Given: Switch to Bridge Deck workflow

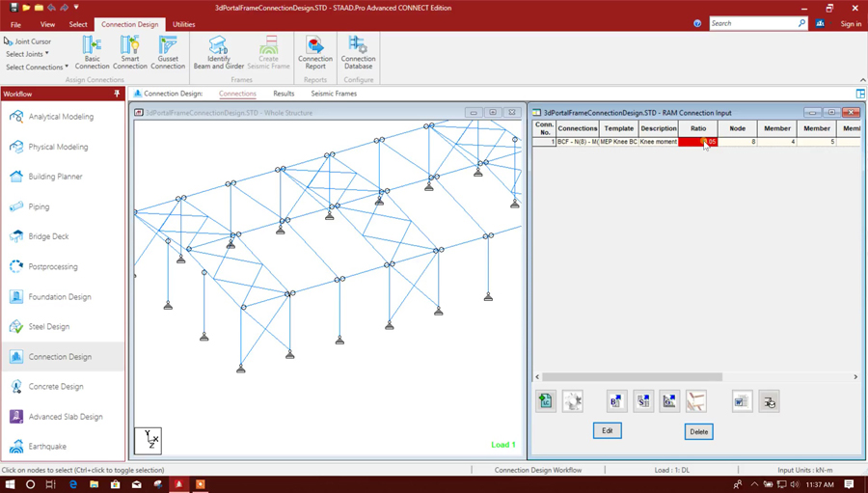Looking at the screenshot, I should [x=63, y=236].
